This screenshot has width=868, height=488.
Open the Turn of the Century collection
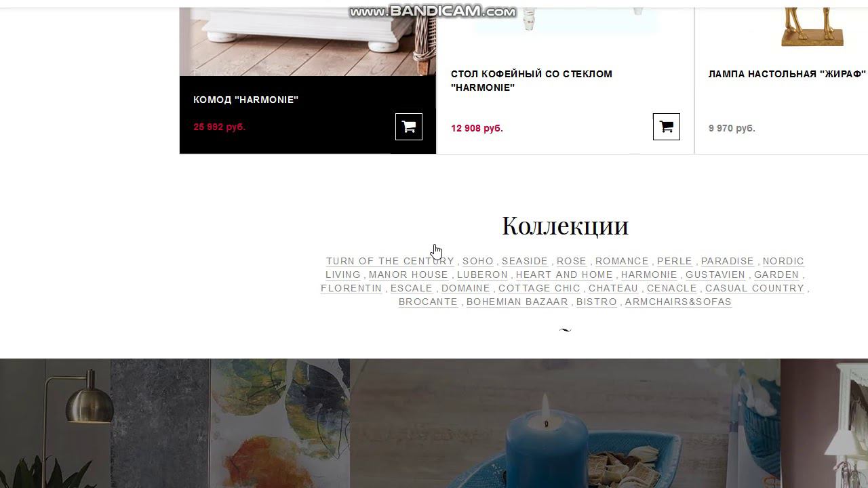coord(390,261)
